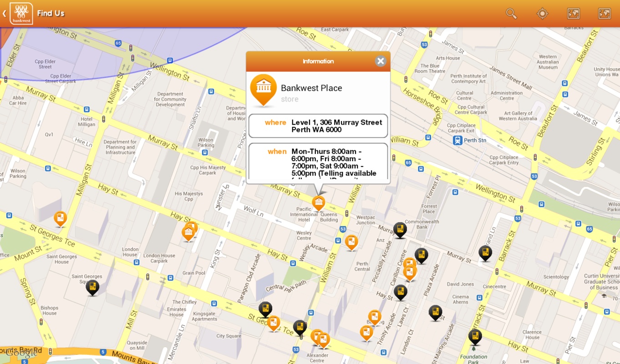Screen dimensions: 620x364
Task: Click the 'Emirates House' map label
Action: pos(177,312)
